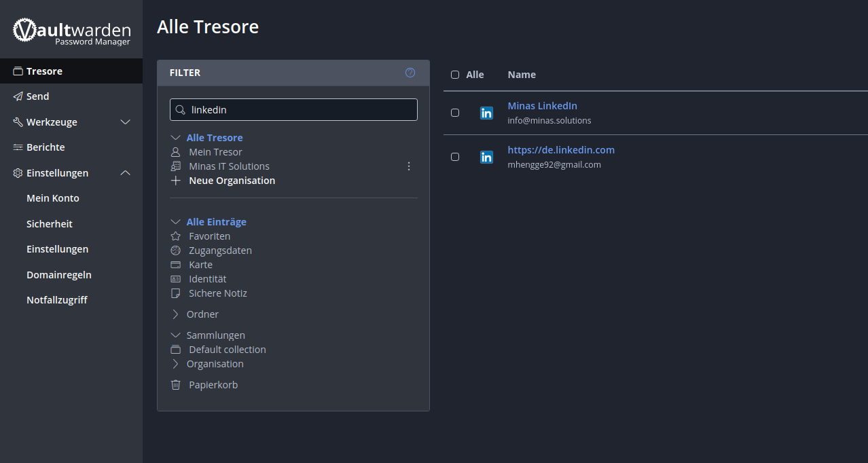868x463 pixels.
Task: Click the Papierkorb trash icon
Action: tap(176, 385)
